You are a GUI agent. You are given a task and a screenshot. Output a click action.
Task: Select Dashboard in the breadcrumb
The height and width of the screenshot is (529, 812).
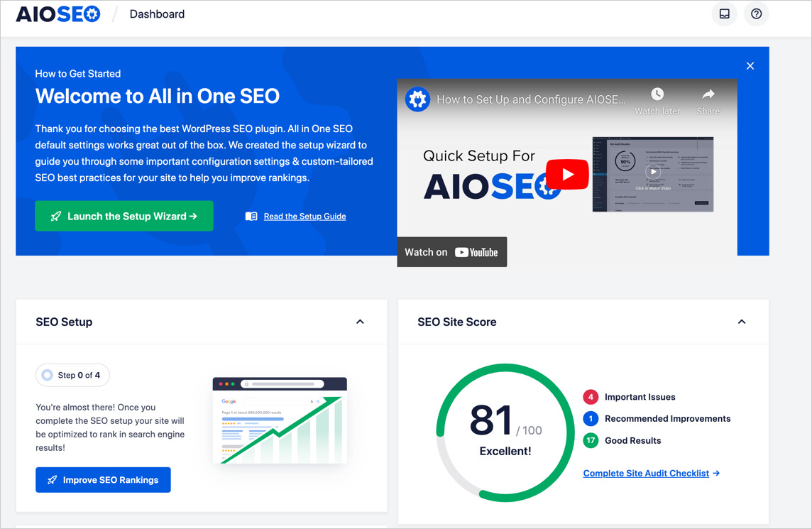[156, 13]
